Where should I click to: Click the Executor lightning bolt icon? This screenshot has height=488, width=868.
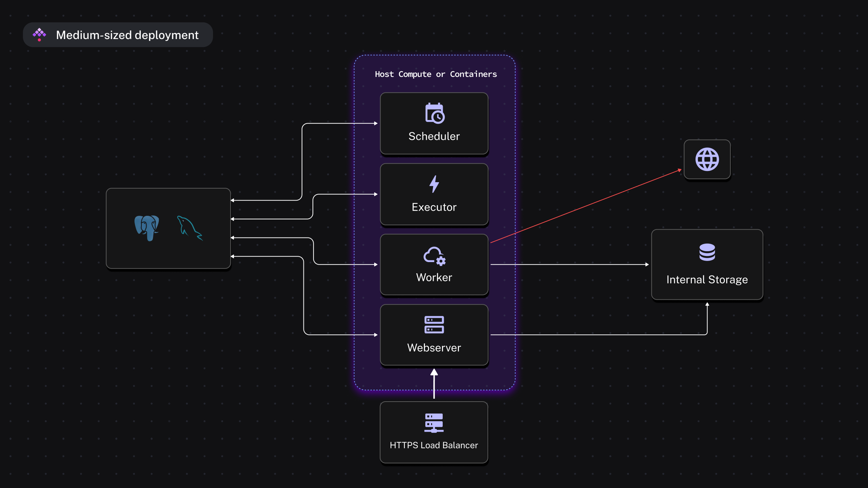(x=434, y=184)
